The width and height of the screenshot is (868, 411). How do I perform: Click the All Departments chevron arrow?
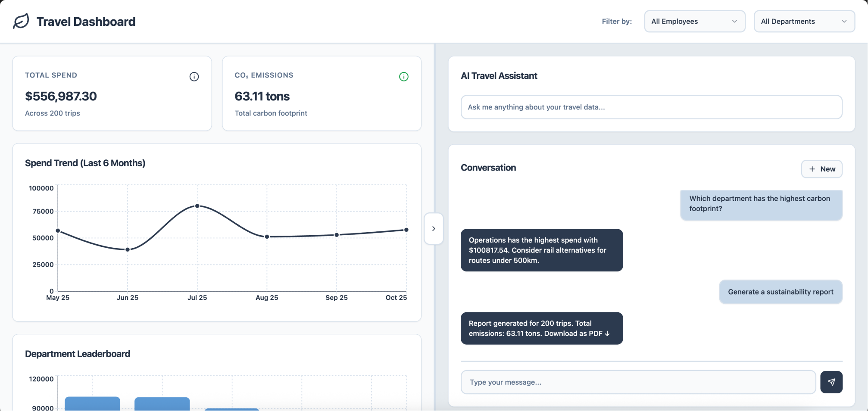[x=844, y=22]
